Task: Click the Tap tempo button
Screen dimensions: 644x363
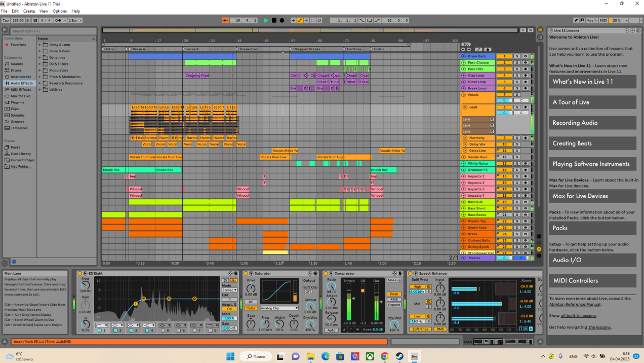Action: pos(6,20)
